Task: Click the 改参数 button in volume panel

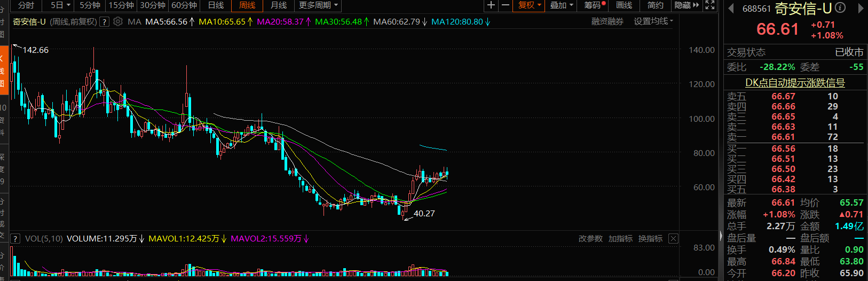Action: pyautogui.click(x=590, y=239)
